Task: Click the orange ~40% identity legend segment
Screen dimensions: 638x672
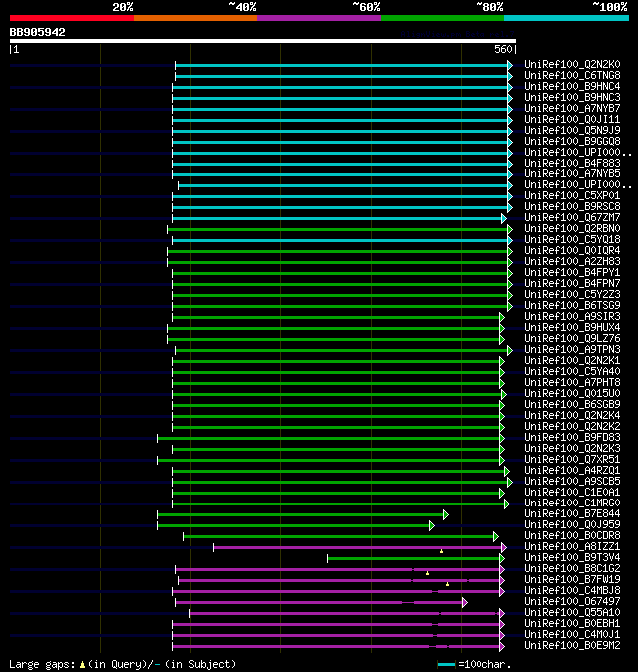Action: coord(195,18)
